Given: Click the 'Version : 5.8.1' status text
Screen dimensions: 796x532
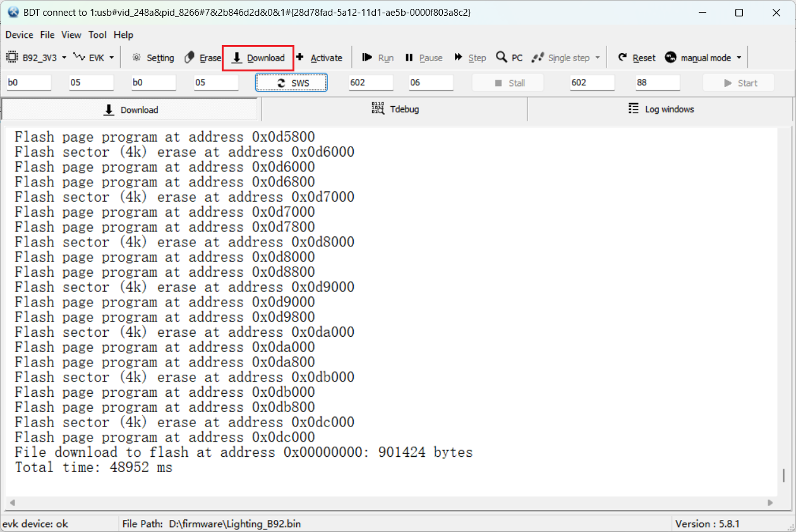Looking at the screenshot, I should pos(708,524).
